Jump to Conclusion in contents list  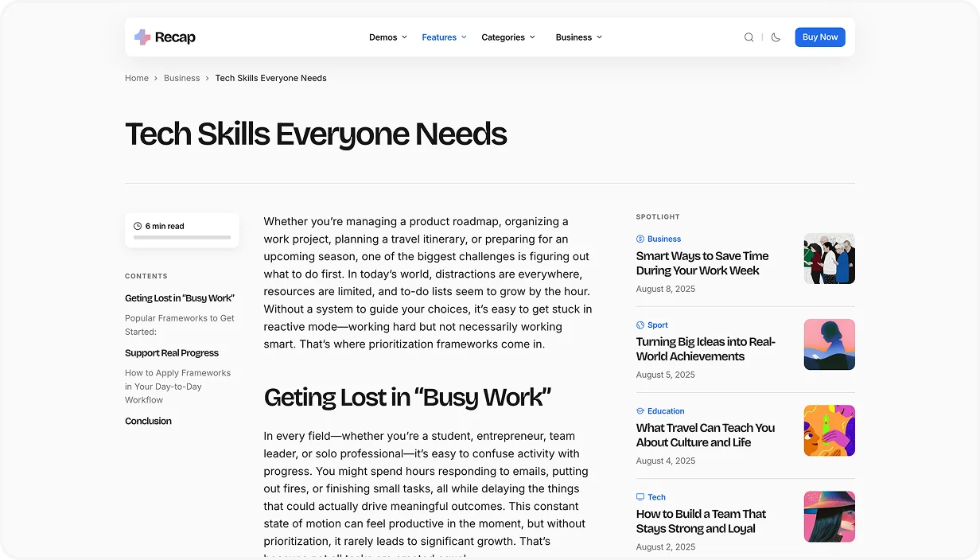[148, 422]
